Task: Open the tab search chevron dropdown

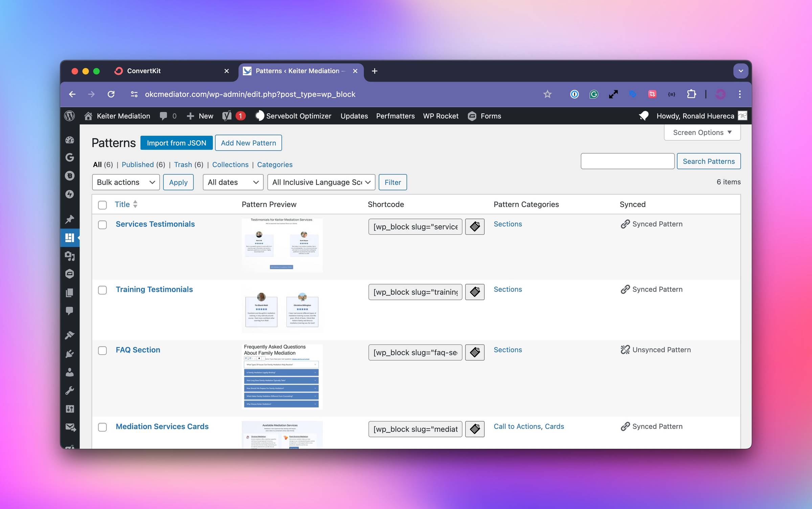Action: 741,71
